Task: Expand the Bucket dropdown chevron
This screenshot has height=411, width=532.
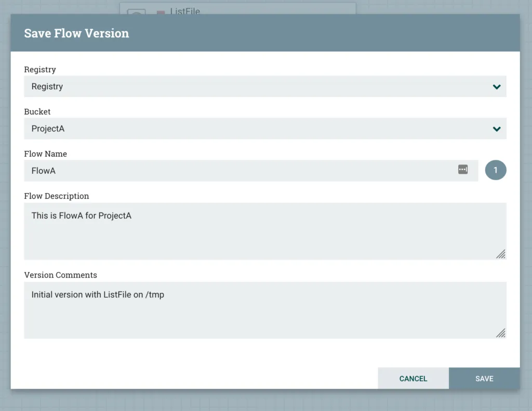Action: 496,129
